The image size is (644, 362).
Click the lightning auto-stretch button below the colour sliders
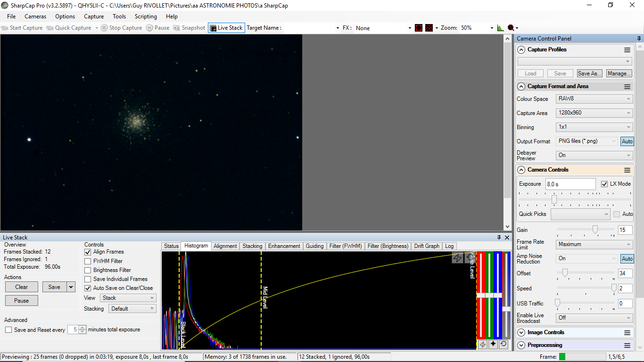[483, 345]
